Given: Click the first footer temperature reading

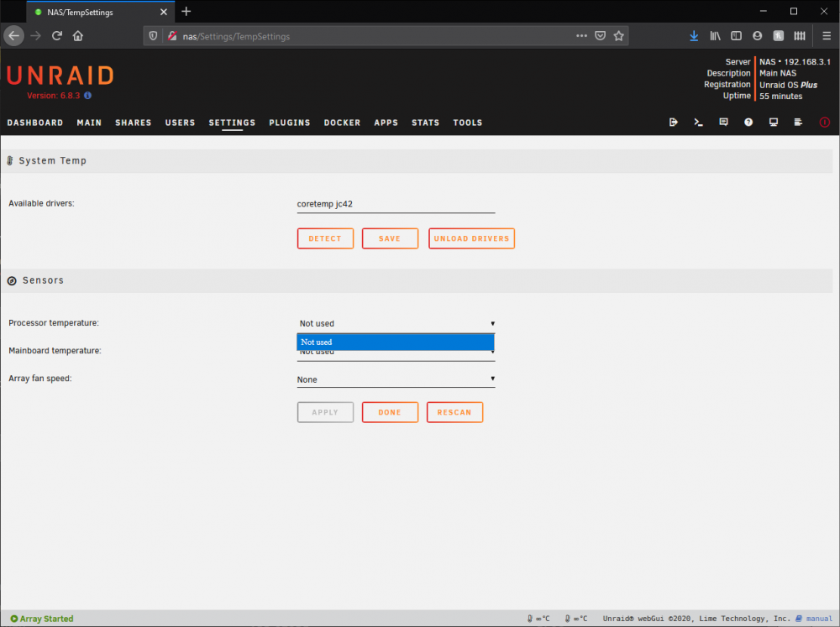Looking at the screenshot, I should 538,619.
